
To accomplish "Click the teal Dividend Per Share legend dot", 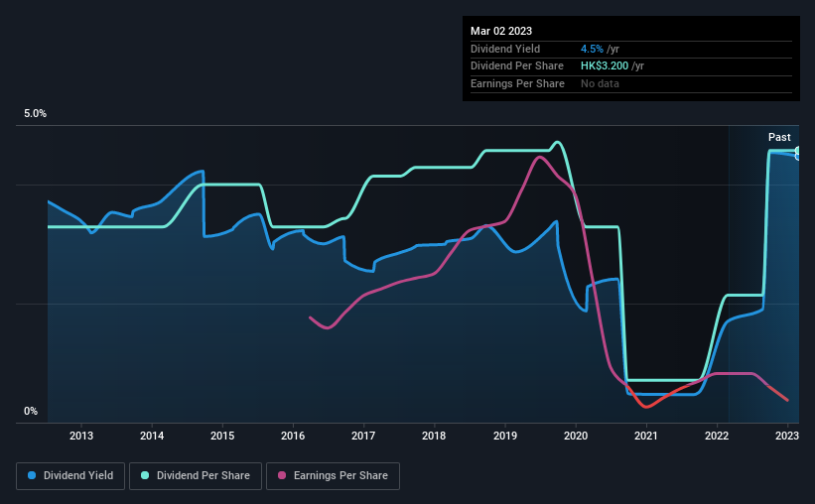I will [x=145, y=475].
